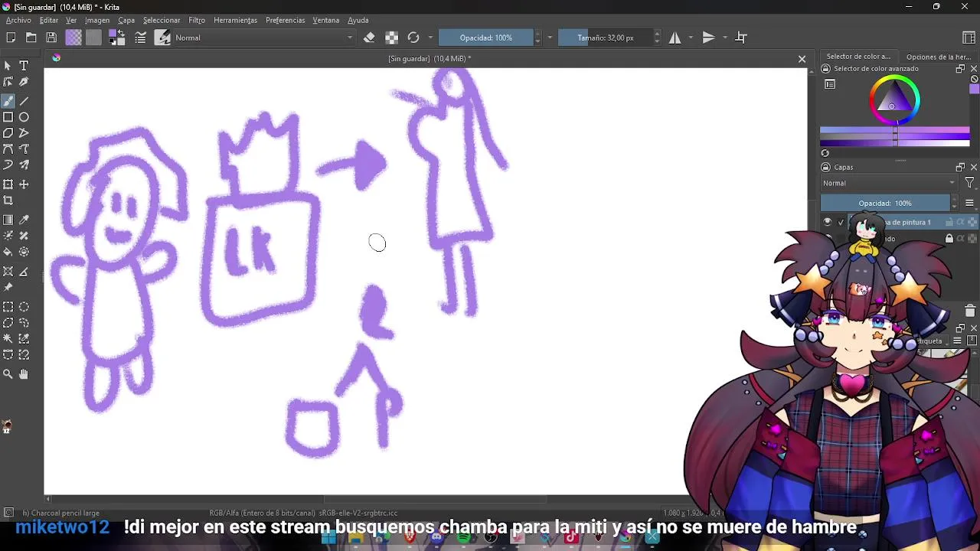Viewport: 980px width, 551px height.
Task: Select the Move tool
Action: click(24, 184)
